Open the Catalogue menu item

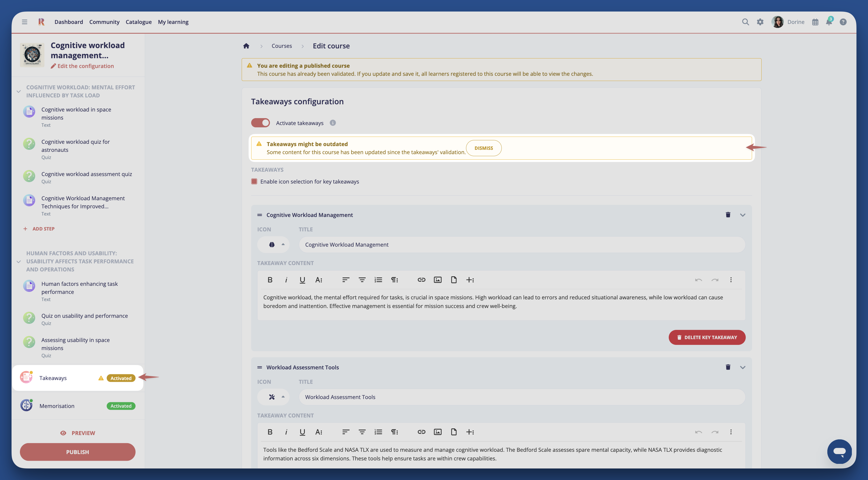138,22
